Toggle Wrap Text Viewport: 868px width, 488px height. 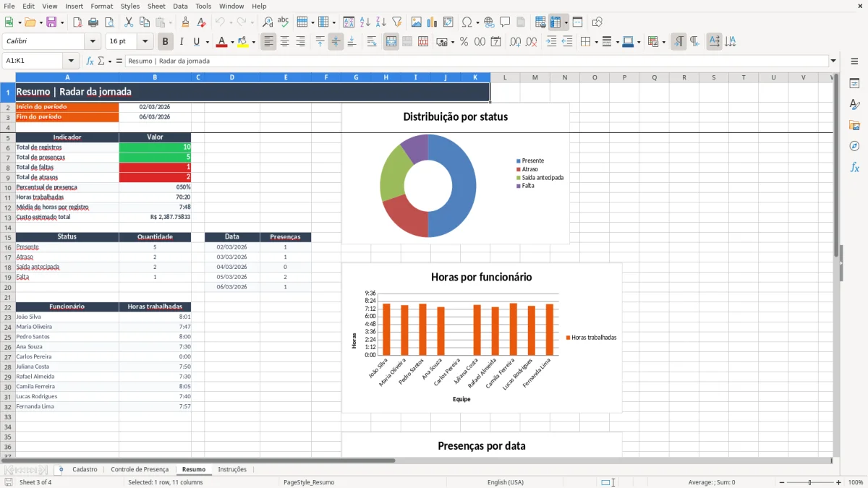point(372,42)
